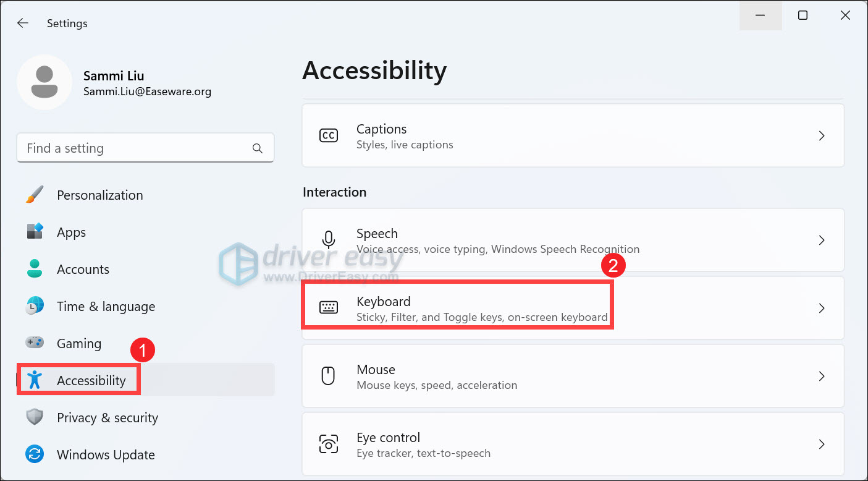Click the Apps icon in the sidebar
Image resolution: width=868 pixels, height=481 pixels.
35,231
